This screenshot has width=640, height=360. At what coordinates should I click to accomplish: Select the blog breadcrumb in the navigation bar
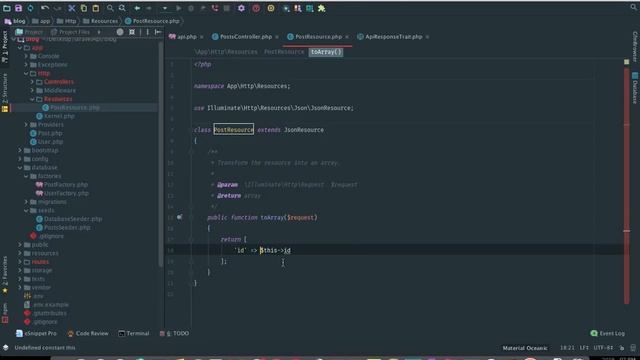15,21
